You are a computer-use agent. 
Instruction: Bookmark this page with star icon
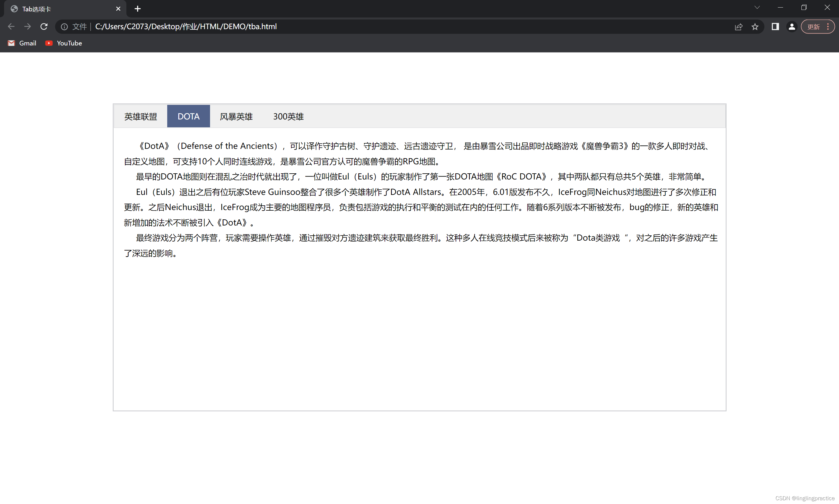pyautogui.click(x=755, y=27)
